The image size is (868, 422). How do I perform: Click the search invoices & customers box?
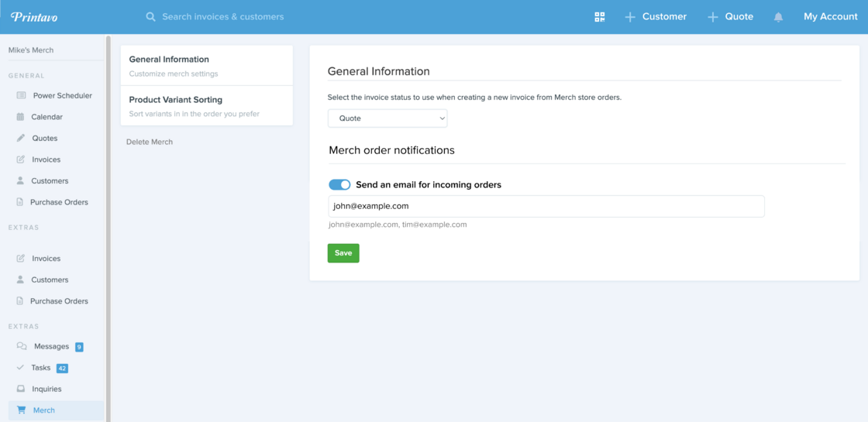[222, 16]
